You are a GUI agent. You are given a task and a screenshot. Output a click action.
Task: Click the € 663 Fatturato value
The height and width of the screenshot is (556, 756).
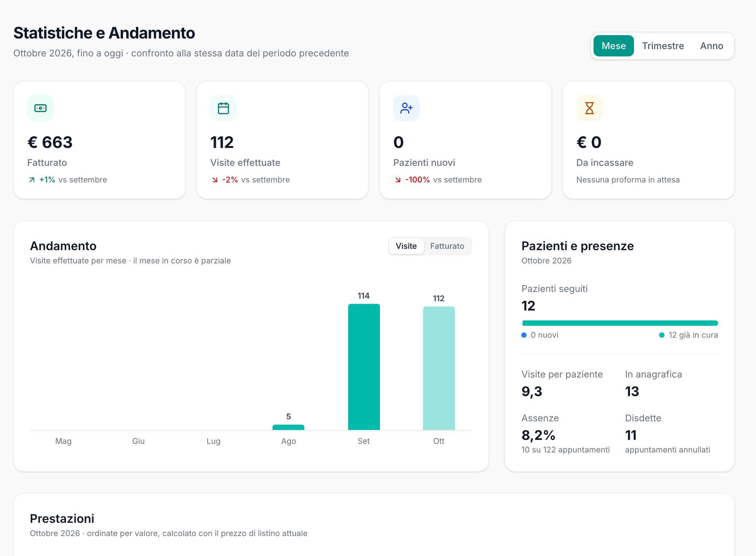50,142
